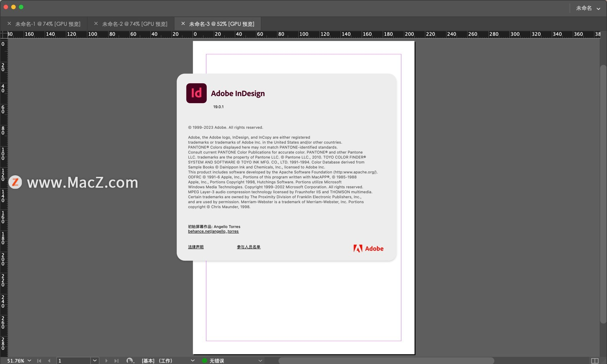
Task: Click the red Adobe logo in the dialog
Action: click(x=368, y=248)
